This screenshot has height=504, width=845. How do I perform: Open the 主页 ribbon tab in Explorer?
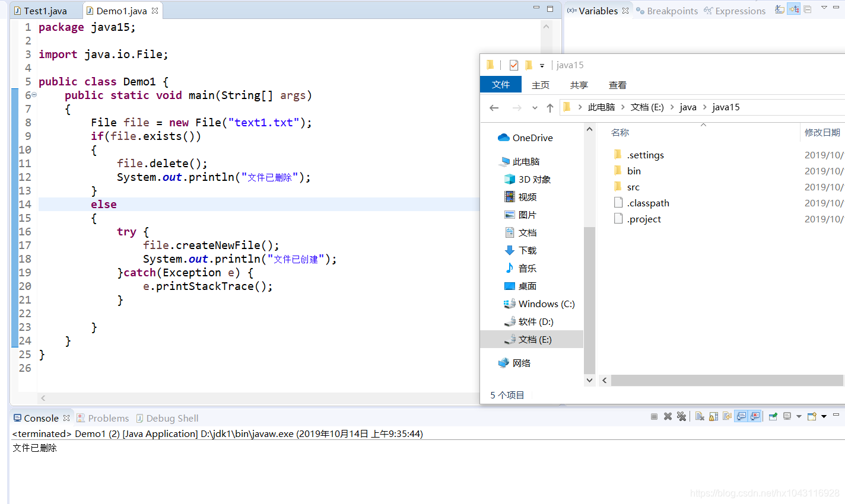[x=541, y=85]
